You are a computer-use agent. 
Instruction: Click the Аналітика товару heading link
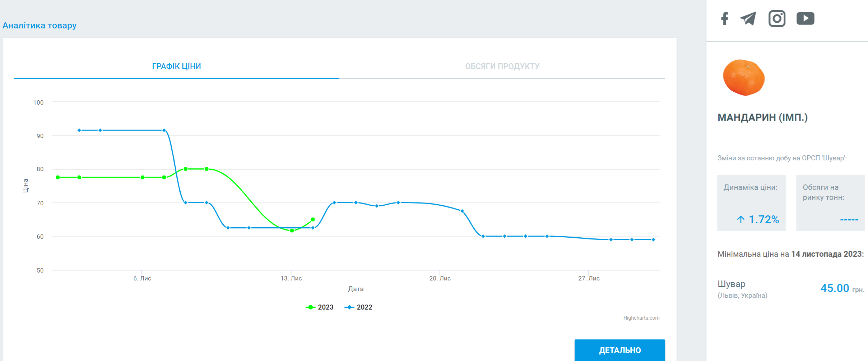[x=40, y=26]
